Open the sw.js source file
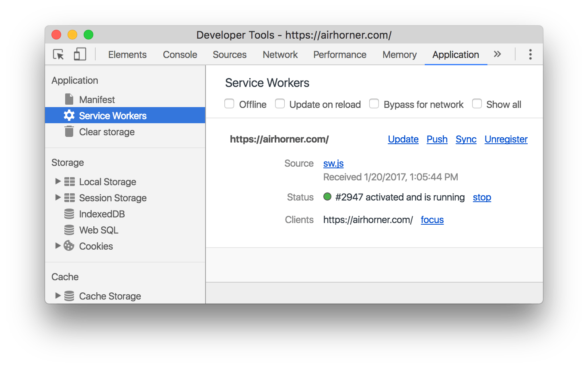588x368 pixels. pyautogui.click(x=333, y=163)
